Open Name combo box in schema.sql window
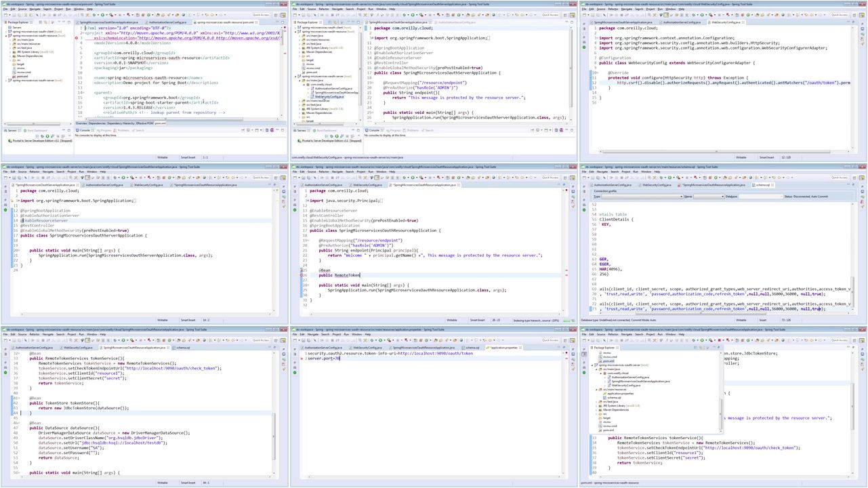Screen dimensions: 868x488 (709, 197)
